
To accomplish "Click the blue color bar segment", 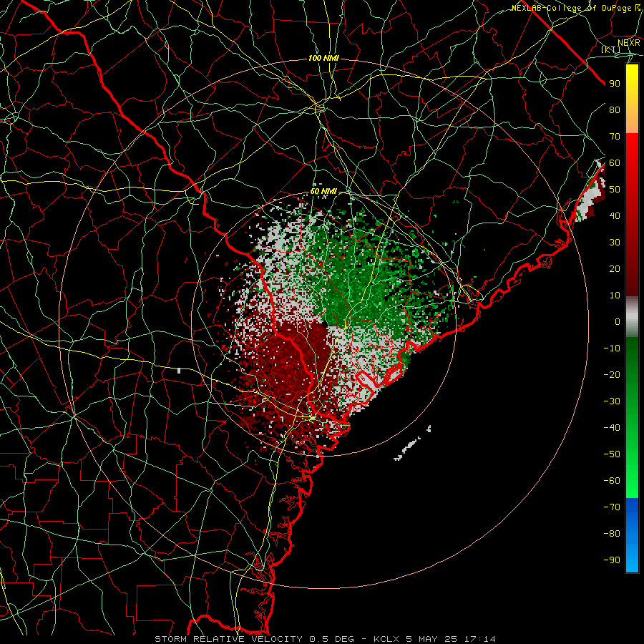I will tap(632, 535).
